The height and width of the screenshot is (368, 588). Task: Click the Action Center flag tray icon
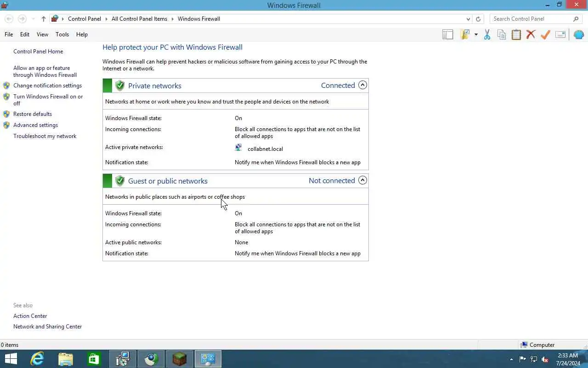pos(523,359)
